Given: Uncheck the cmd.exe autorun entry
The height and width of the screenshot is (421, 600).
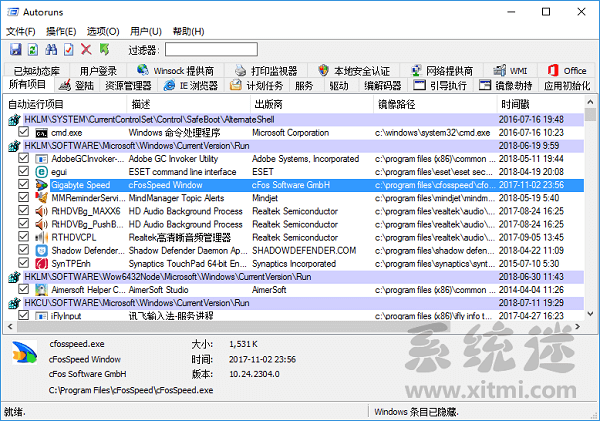Looking at the screenshot, I should click(x=24, y=132).
